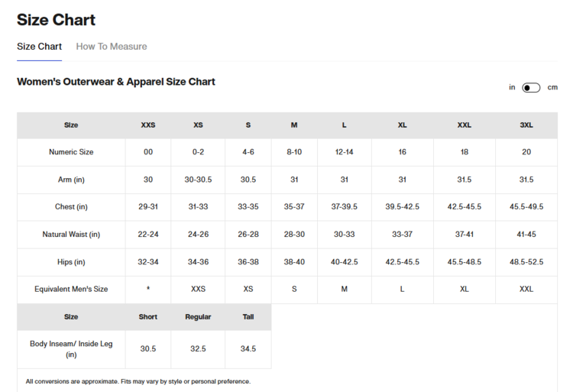Screen dimensions: 573x392
Task: Switch to the How To Measure tab
Action: (112, 47)
